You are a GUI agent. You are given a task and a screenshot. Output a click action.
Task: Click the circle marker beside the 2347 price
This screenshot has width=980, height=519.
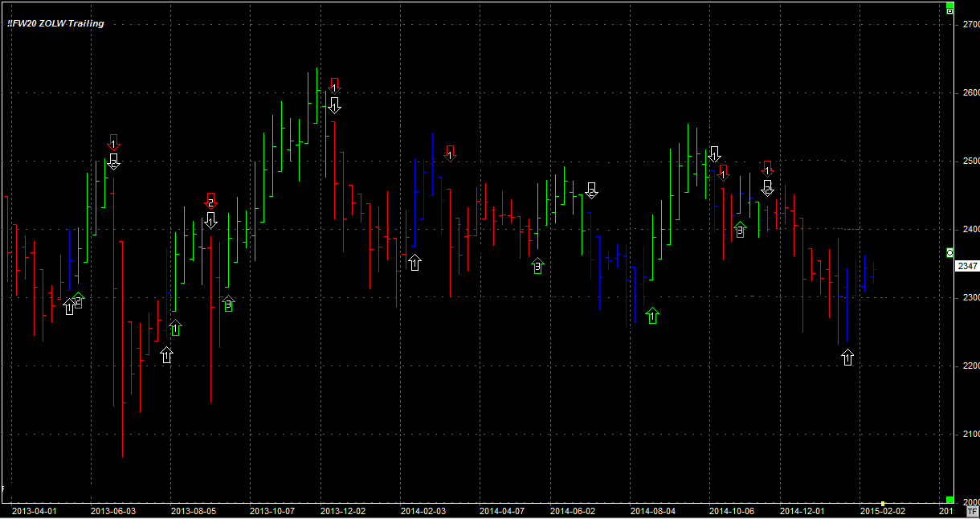(x=950, y=252)
